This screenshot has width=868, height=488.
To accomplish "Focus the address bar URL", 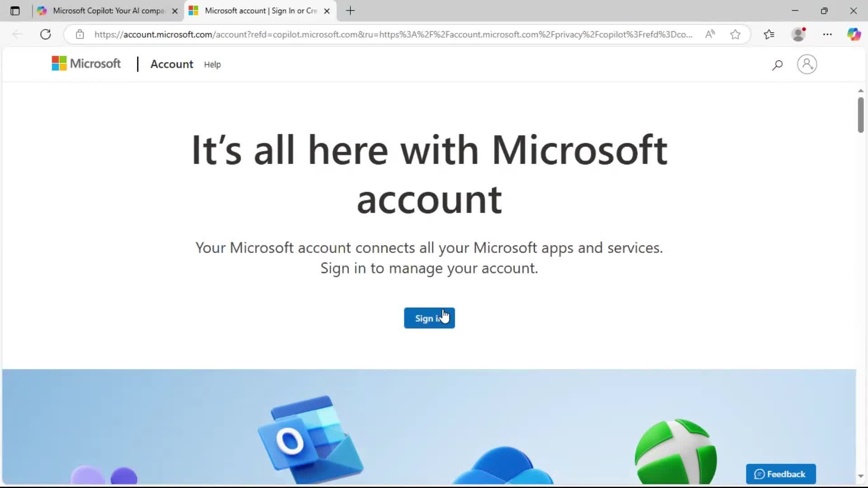I will 393,34.
